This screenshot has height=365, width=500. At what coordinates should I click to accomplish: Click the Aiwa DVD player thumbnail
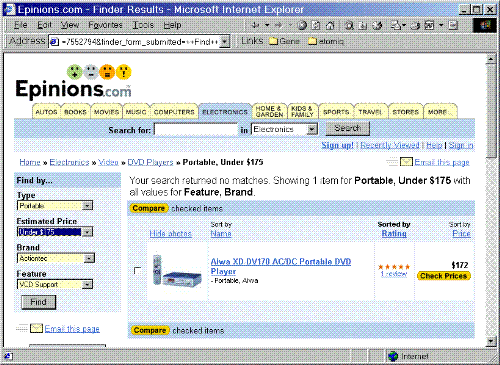(177, 270)
